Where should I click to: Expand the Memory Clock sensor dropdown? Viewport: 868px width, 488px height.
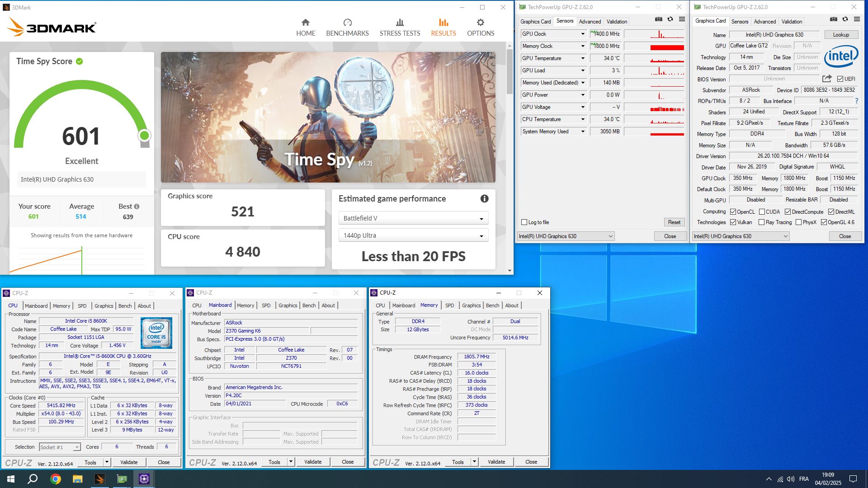pyautogui.click(x=583, y=46)
